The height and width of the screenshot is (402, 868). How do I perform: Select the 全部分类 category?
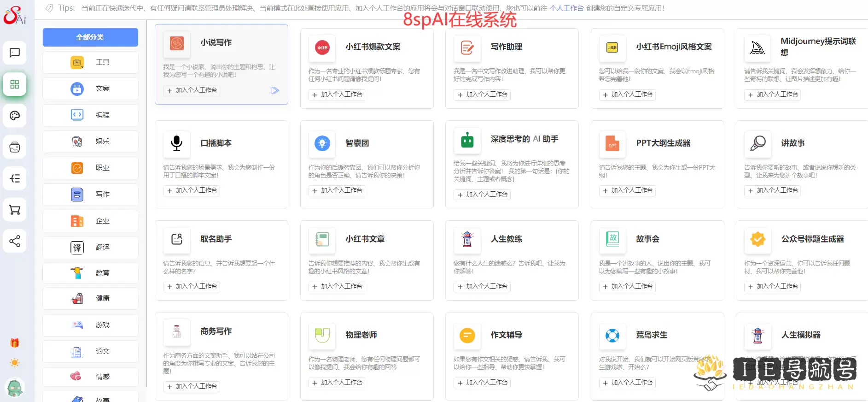[90, 37]
